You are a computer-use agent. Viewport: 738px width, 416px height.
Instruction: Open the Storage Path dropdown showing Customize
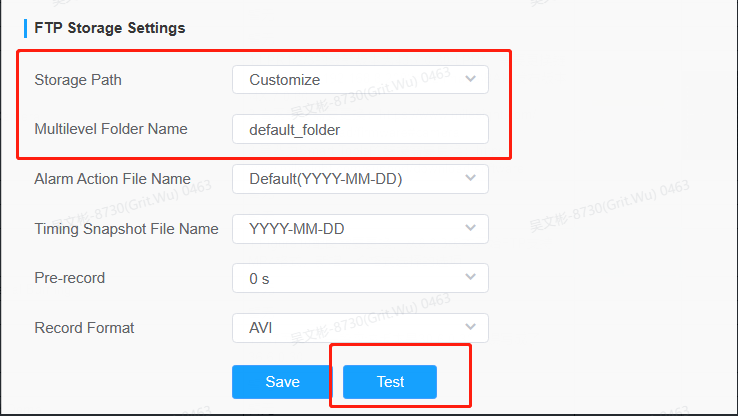point(360,80)
